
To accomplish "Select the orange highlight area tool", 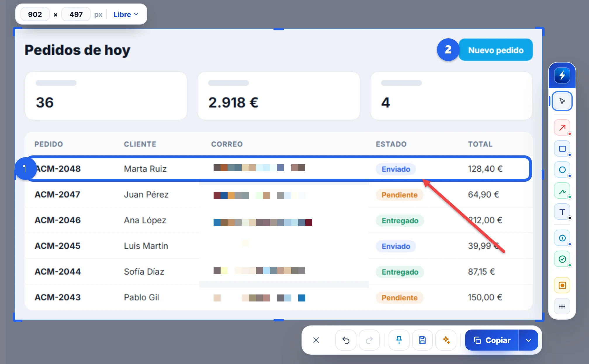I will pyautogui.click(x=562, y=285).
